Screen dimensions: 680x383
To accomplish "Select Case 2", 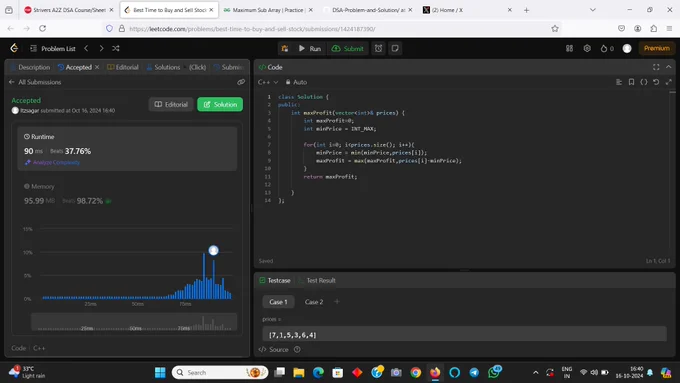I will 314,302.
